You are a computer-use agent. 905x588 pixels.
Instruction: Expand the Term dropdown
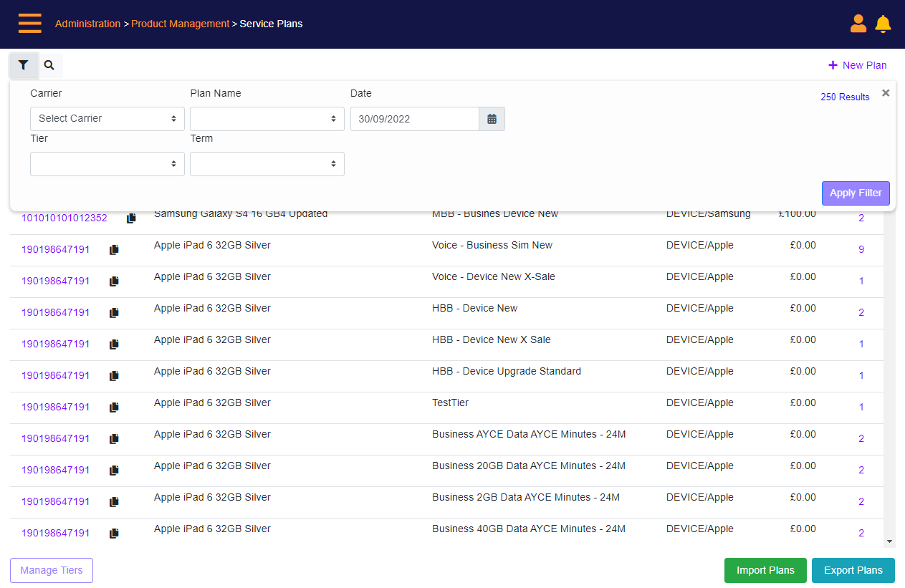click(267, 164)
